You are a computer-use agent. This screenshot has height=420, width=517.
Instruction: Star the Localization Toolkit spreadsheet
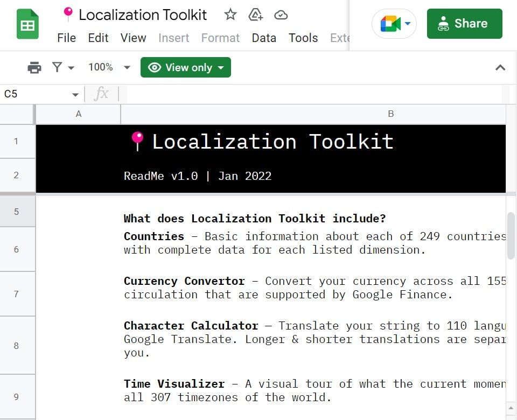(230, 15)
